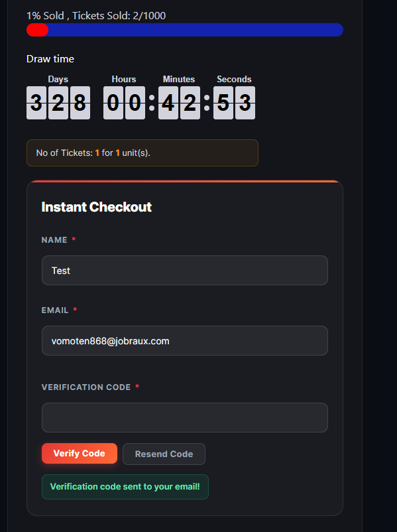Click the Days countdown last digit 8
Viewport: 397px width, 532px height.
point(80,103)
